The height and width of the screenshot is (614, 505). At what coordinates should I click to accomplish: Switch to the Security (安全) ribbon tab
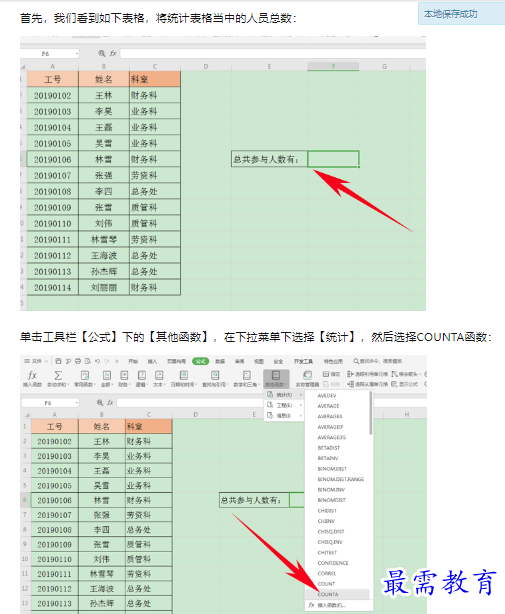click(278, 361)
